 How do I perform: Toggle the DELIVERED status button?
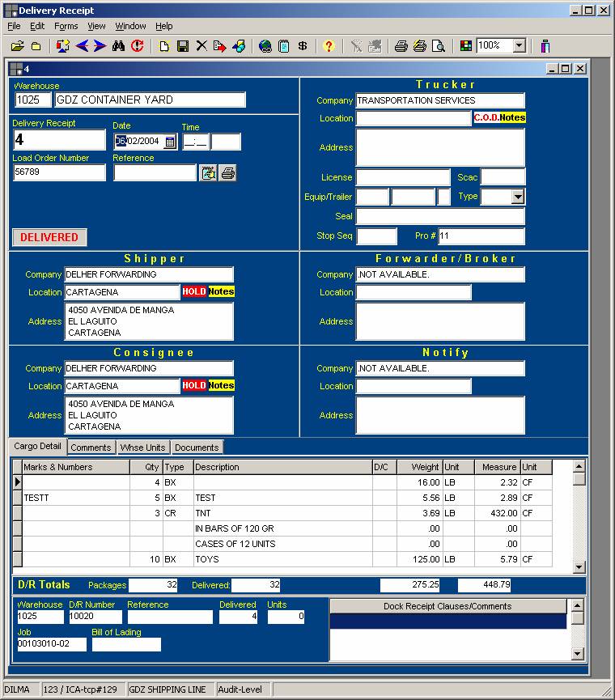point(49,237)
